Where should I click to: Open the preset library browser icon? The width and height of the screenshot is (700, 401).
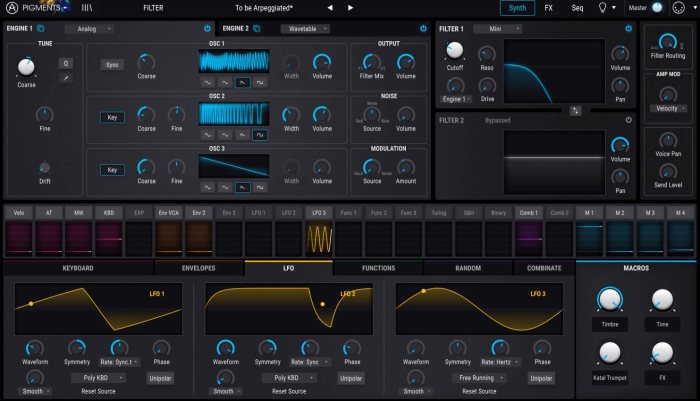[x=87, y=8]
